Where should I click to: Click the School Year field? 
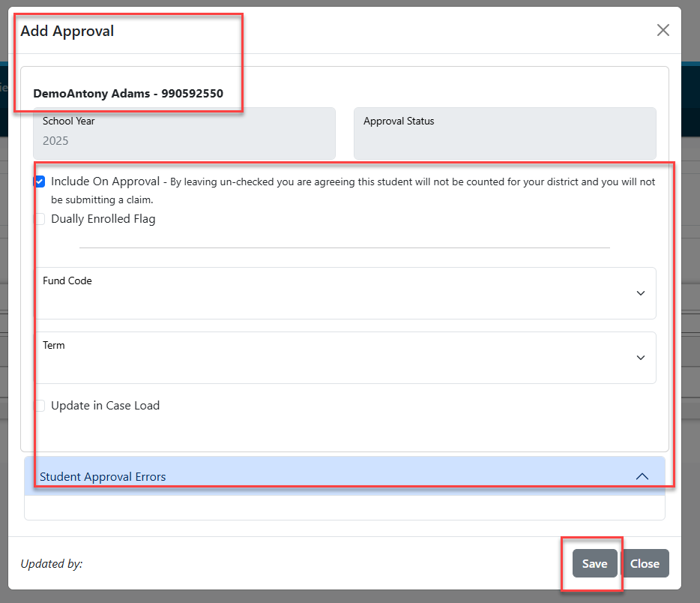tap(184, 133)
